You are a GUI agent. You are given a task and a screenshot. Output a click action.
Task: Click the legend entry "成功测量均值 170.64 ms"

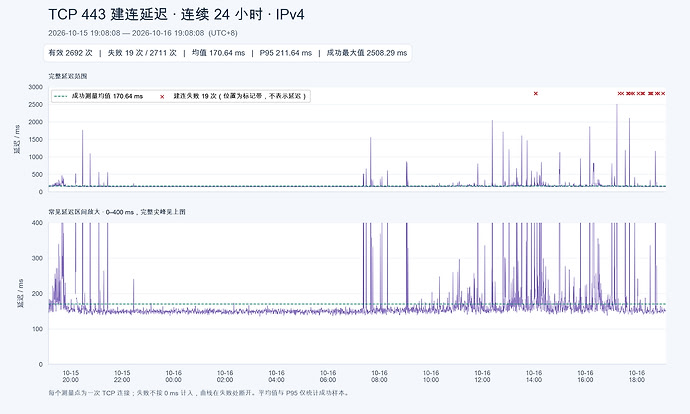pos(107,96)
